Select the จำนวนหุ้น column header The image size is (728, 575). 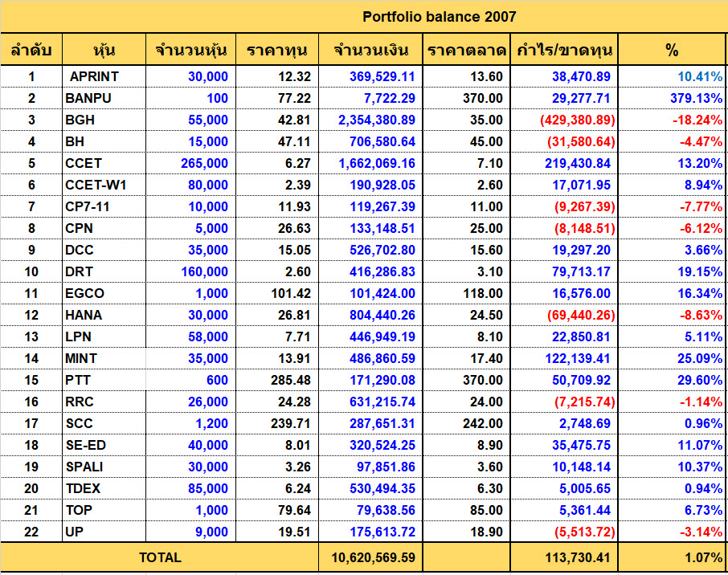tap(190, 49)
